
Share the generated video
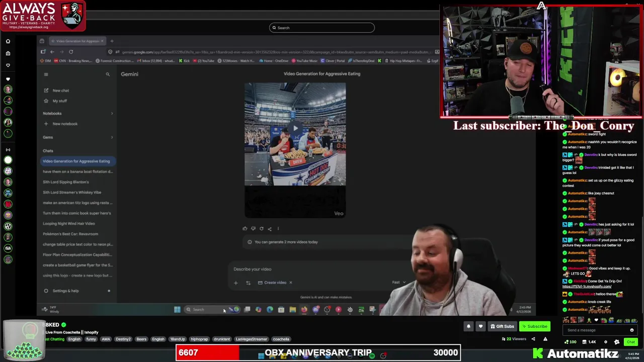(270, 229)
